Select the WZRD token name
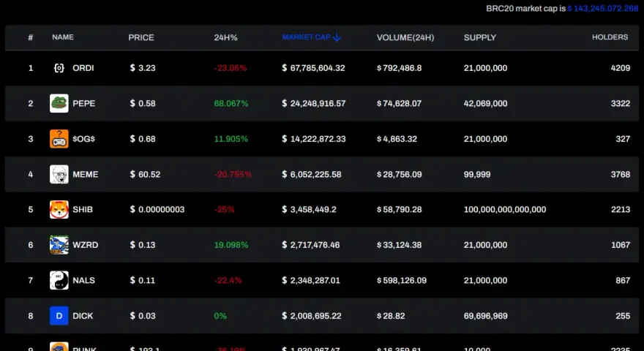This screenshot has height=351, width=644. 86,245
